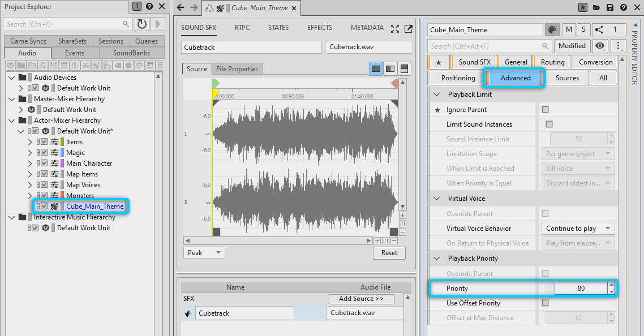This screenshot has width=644, height=336.
Task: Check the Use Offset Priority box
Action: click(545, 303)
